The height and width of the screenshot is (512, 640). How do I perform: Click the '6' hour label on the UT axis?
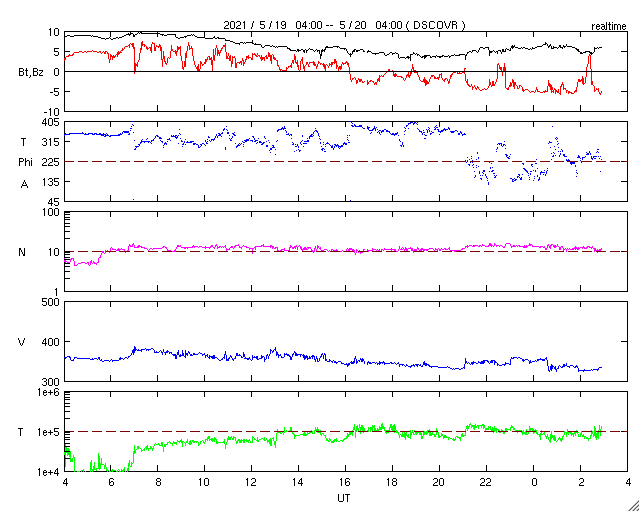click(x=111, y=483)
